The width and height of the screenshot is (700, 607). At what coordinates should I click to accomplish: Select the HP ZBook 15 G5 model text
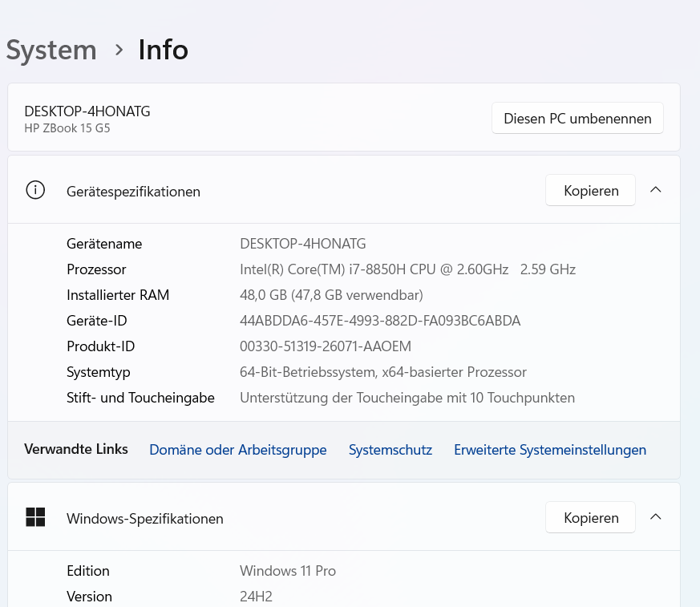(67, 128)
